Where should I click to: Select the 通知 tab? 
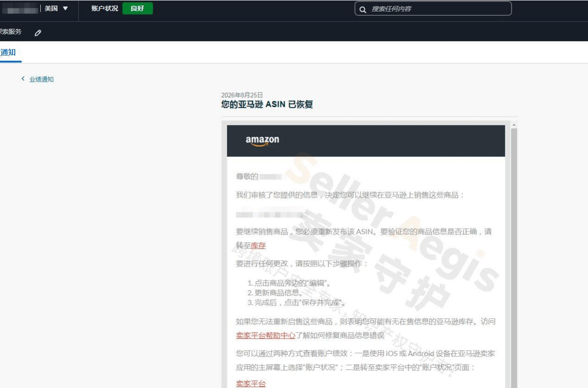[8, 52]
